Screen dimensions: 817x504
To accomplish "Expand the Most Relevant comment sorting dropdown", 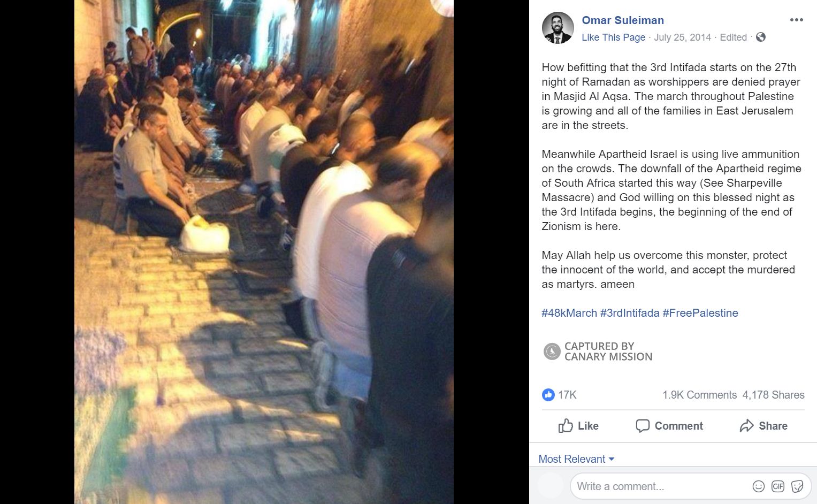I will (x=576, y=459).
